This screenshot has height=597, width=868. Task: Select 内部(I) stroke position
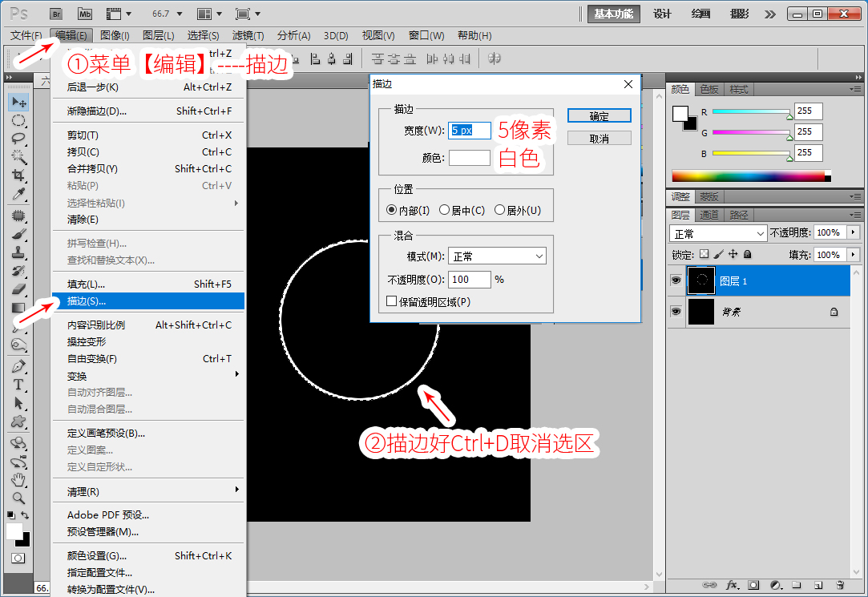click(391, 210)
